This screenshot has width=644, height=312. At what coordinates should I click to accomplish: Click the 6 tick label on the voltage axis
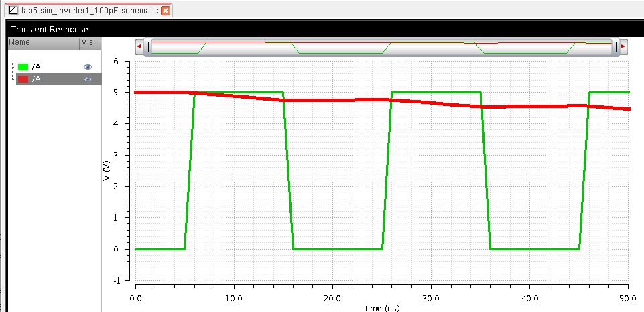(x=116, y=61)
